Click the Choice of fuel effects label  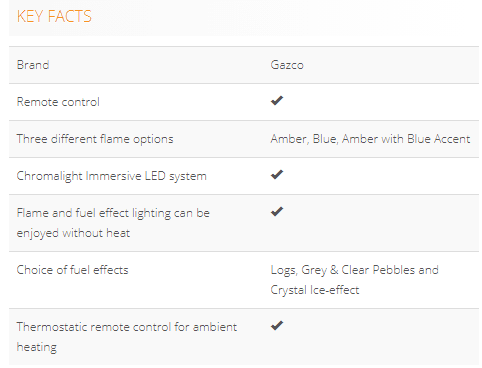click(x=72, y=270)
